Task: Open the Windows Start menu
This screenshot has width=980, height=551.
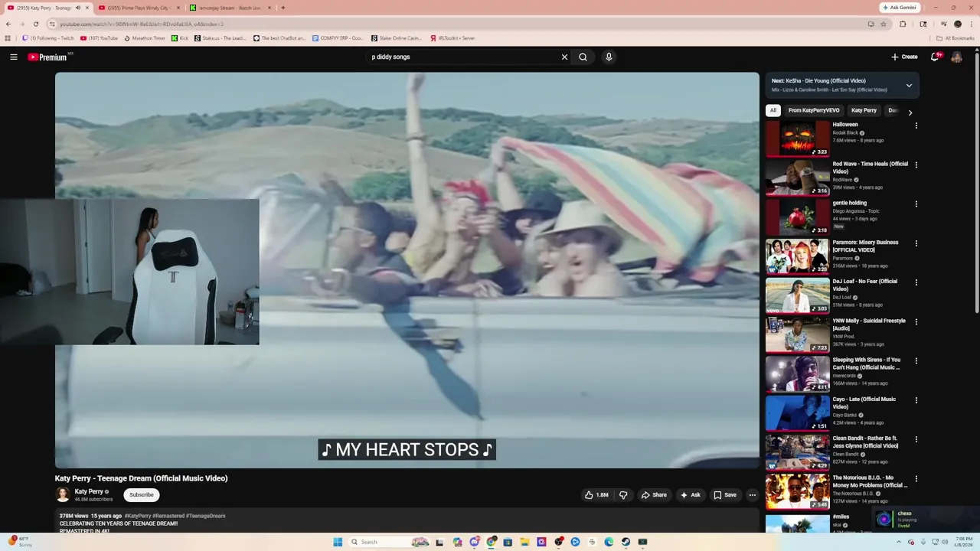Action: click(x=338, y=542)
